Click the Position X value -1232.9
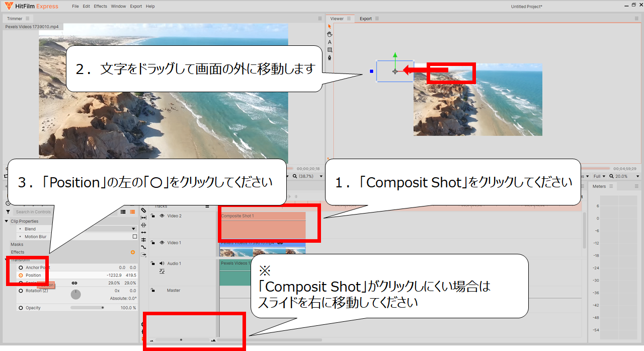 115,275
